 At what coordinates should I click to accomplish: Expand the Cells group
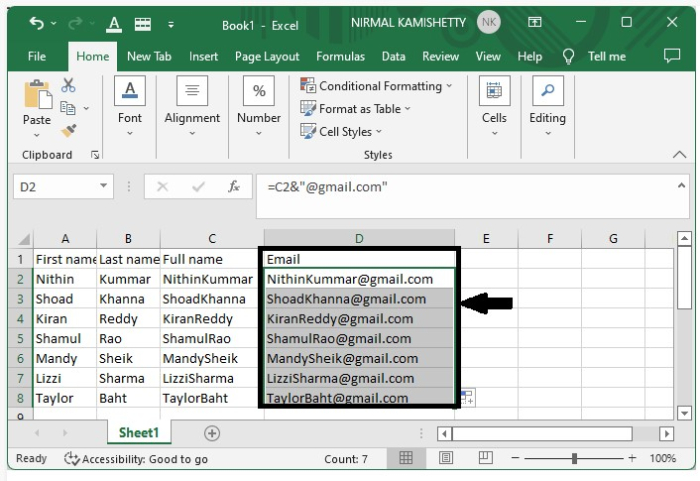click(x=494, y=106)
